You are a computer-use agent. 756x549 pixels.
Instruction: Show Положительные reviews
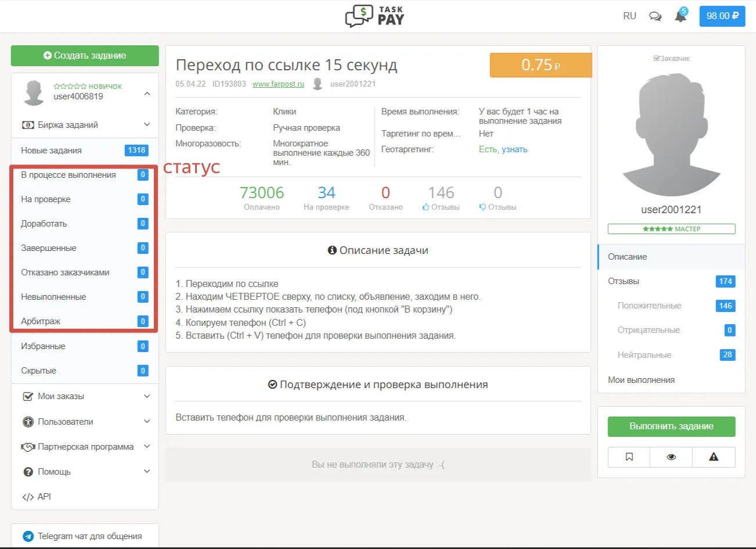[x=671, y=306]
